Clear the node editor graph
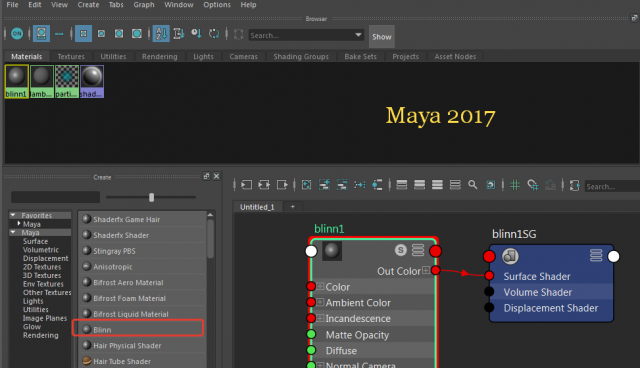 (x=306, y=185)
